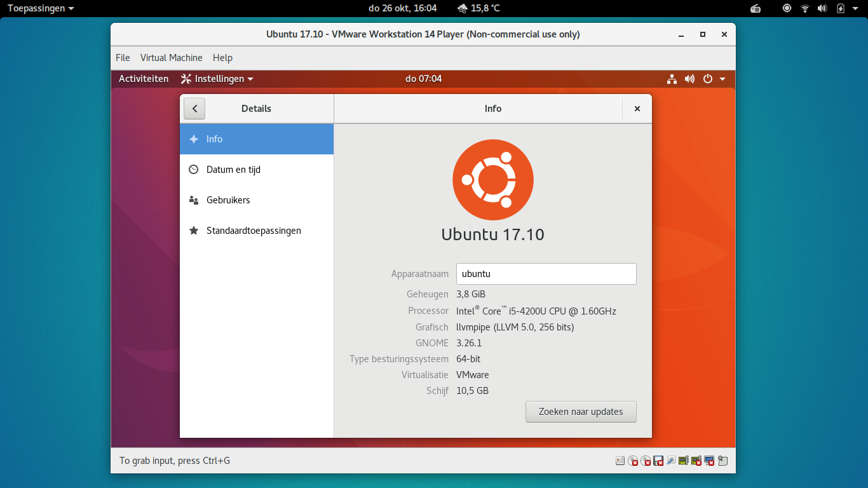Click the processor value Intel Core i5-4200U
This screenshot has height=488, width=868.
click(536, 311)
